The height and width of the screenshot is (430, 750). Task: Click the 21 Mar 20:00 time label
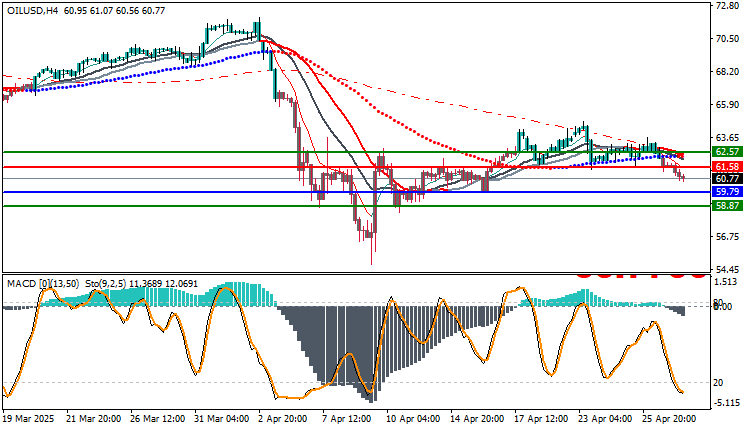(93, 419)
